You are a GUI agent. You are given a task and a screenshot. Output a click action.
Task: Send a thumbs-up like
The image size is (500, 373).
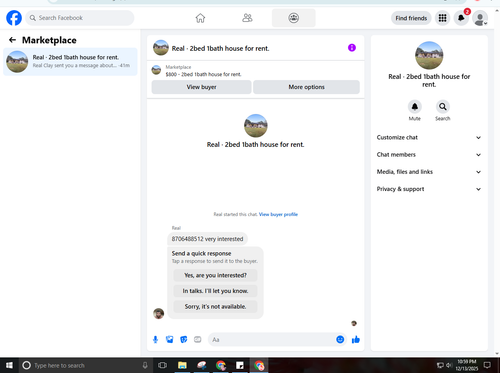pyautogui.click(x=356, y=340)
